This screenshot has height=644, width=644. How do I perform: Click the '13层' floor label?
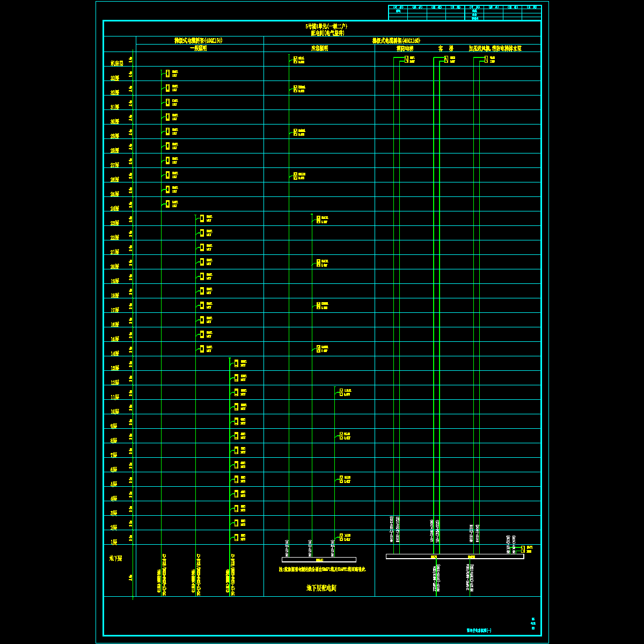115,368
